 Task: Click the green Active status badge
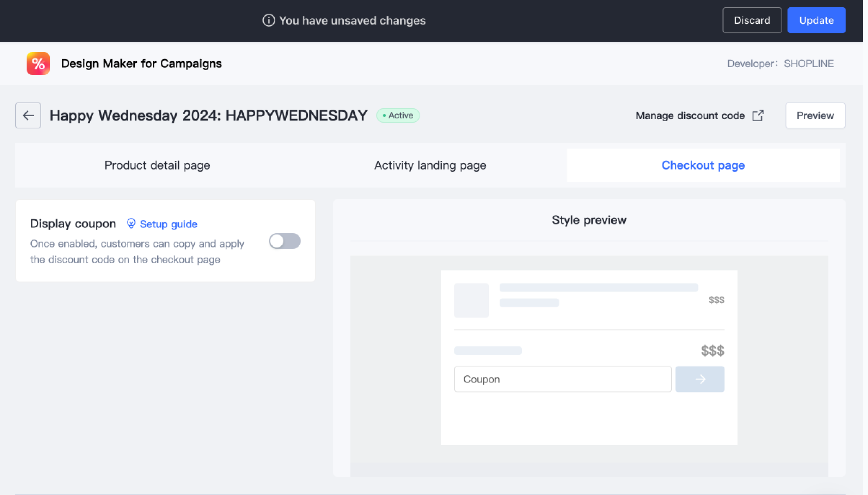point(398,115)
